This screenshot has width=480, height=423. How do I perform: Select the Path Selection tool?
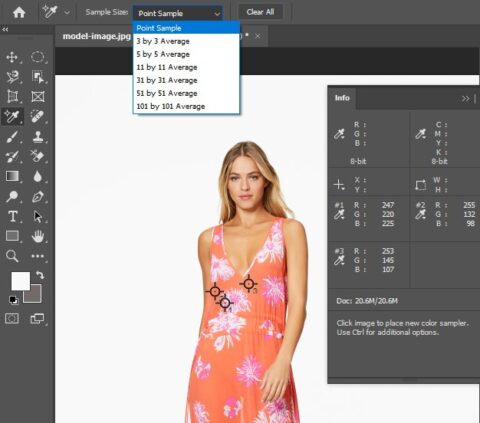point(38,216)
